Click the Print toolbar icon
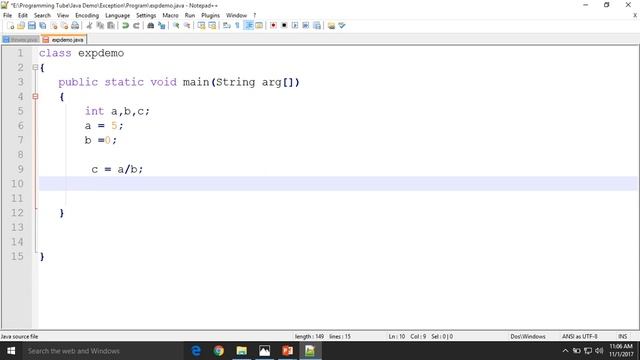 (x=75, y=26)
